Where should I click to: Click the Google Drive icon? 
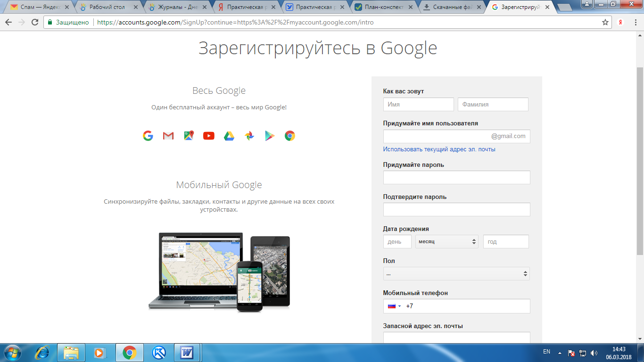(229, 136)
